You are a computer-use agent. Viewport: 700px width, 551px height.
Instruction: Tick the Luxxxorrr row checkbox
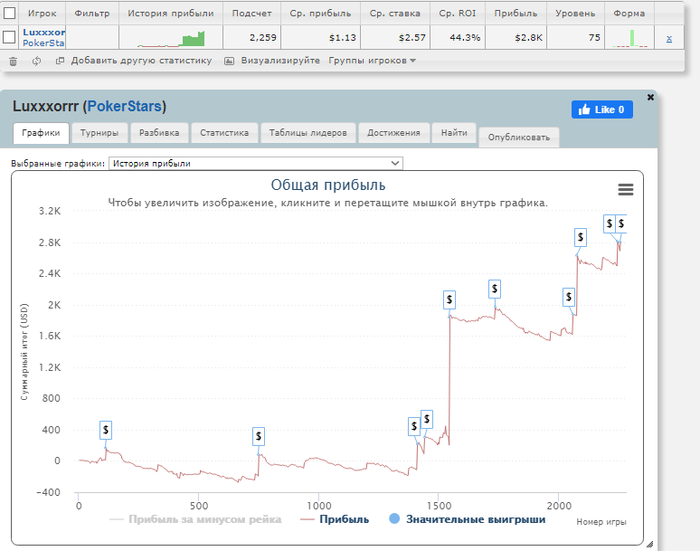point(9,38)
